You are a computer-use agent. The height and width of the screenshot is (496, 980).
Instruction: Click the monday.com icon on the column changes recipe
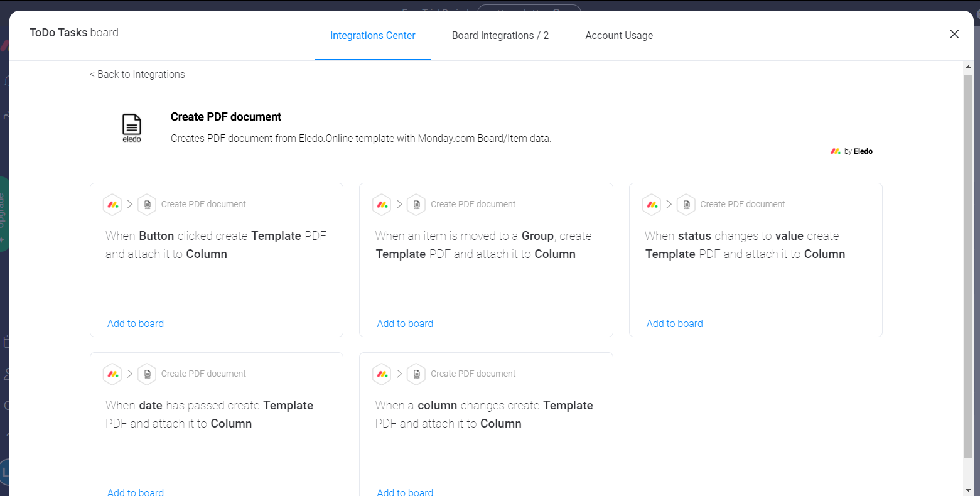[x=382, y=374]
